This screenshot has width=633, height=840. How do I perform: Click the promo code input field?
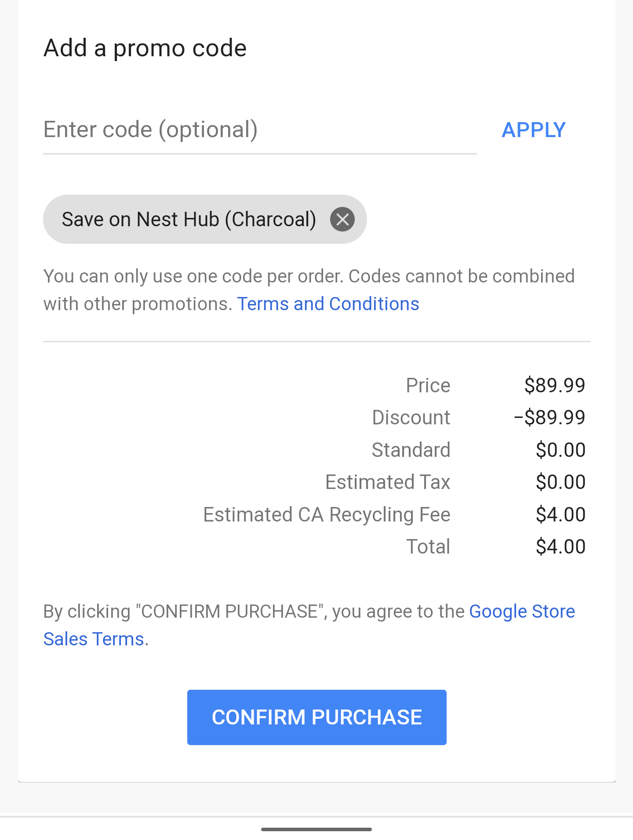click(x=259, y=130)
